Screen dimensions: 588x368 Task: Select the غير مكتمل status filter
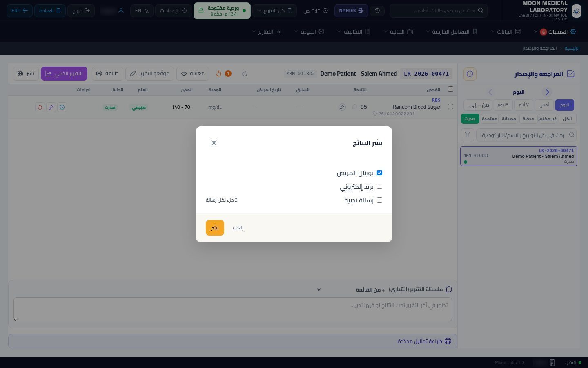coord(548,119)
